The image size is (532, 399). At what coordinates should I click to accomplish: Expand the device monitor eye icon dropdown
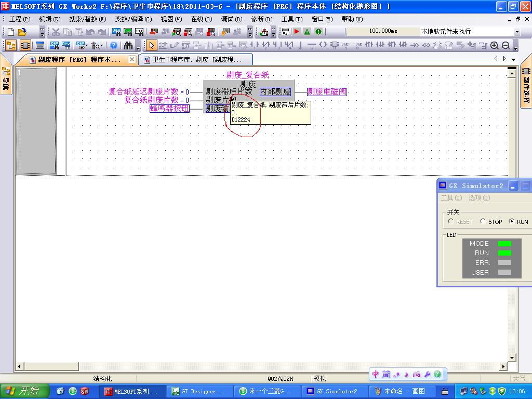point(86,46)
